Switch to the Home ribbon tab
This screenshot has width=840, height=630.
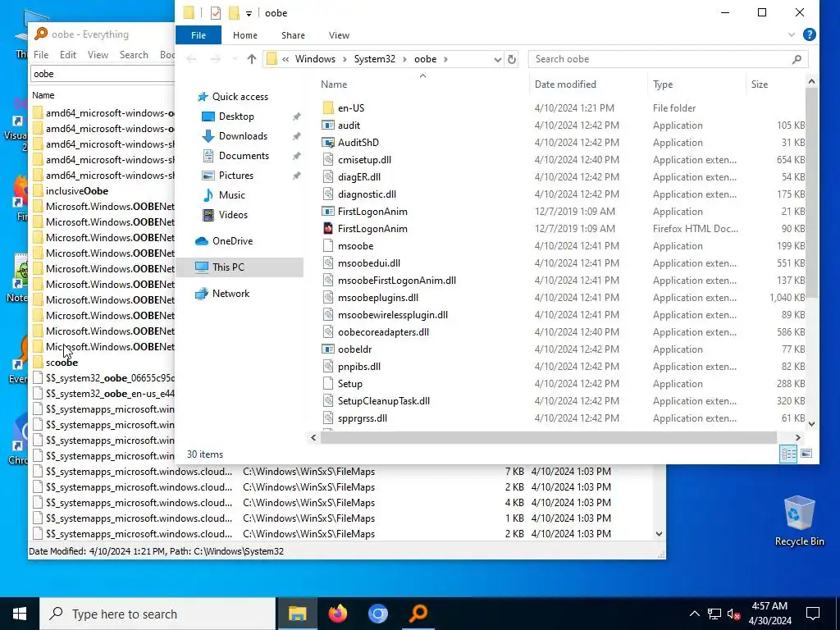(x=244, y=35)
